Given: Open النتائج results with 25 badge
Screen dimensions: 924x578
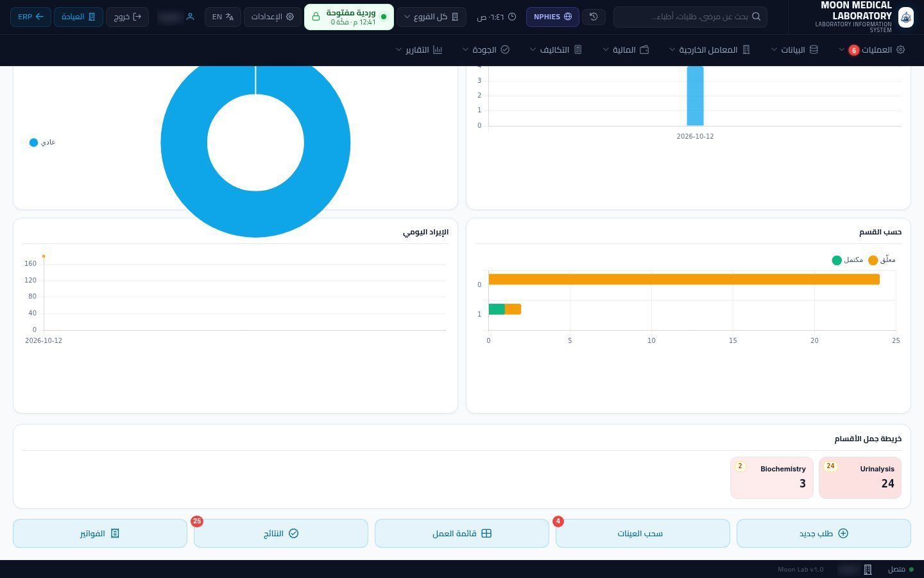Looking at the screenshot, I should click(x=281, y=534).
